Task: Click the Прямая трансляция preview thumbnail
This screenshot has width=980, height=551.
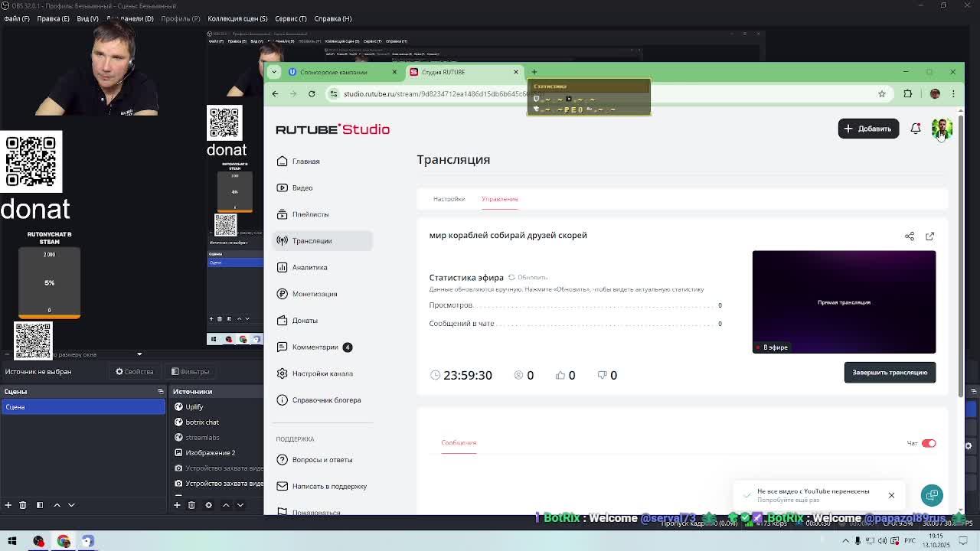Action: tap(844, 302)
